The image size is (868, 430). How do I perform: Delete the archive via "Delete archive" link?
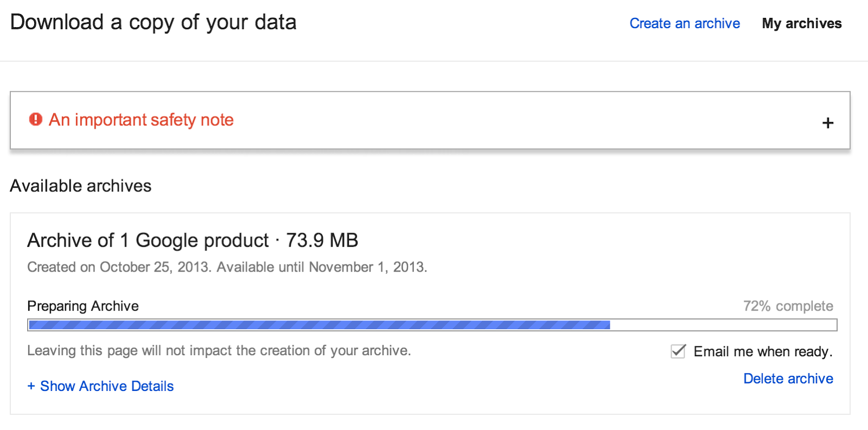coord(788,378)
